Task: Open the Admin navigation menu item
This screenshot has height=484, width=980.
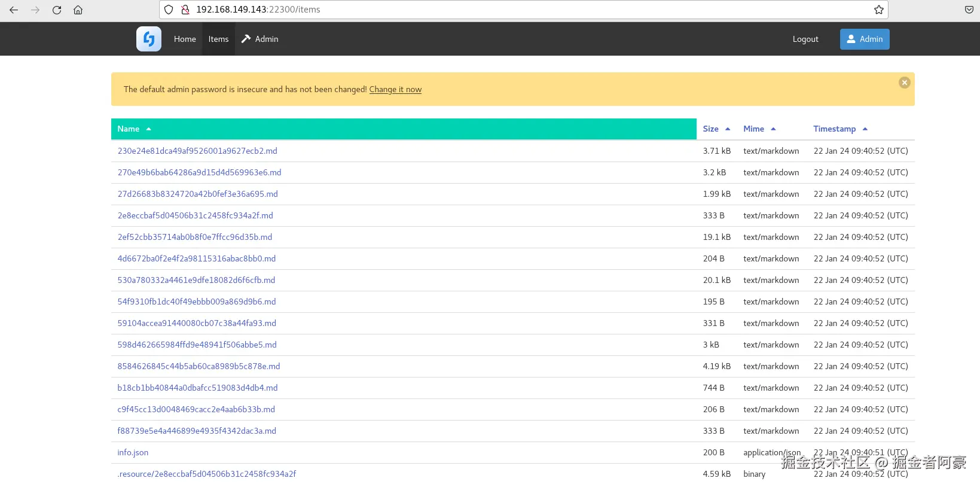Action: pyautogui.click(x=260, y=39)
